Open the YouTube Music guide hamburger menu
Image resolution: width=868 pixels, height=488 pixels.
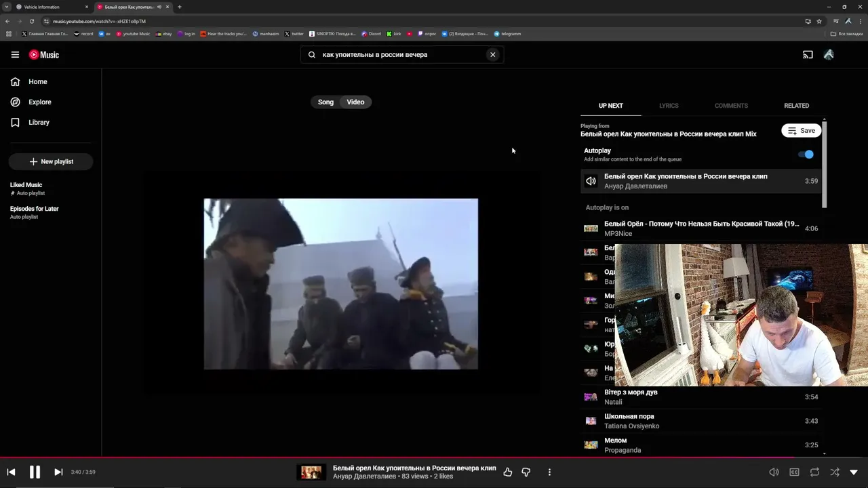[15, 55]
